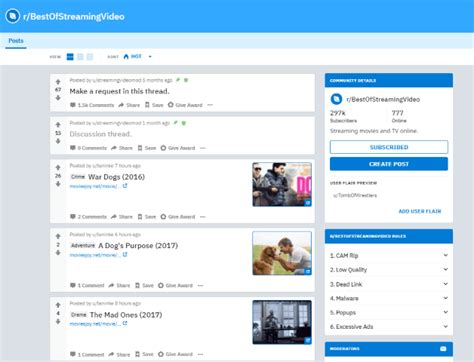This screenshot has width=474, height=362.
Task: Click the Add User Flair link
Action: 420,211
